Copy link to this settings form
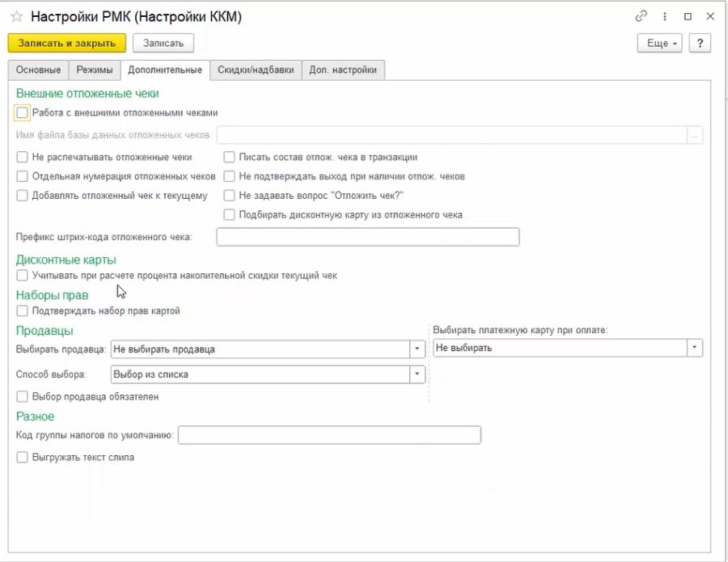 [641, 17]
